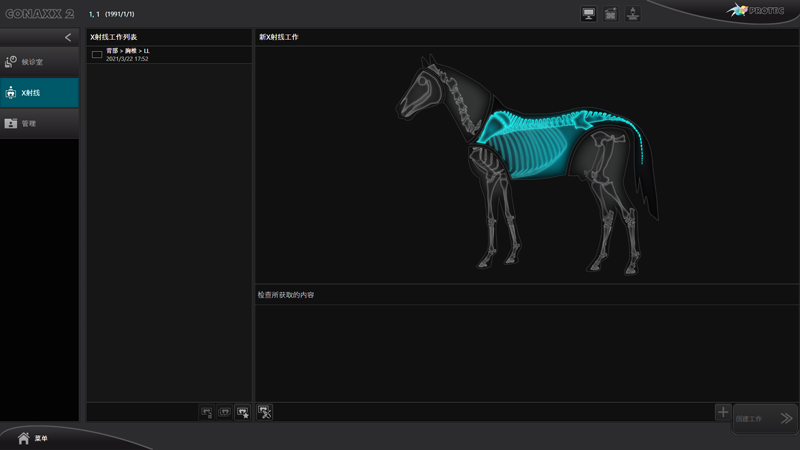Click the 创建工作 create job button

[x=765, y=419]
